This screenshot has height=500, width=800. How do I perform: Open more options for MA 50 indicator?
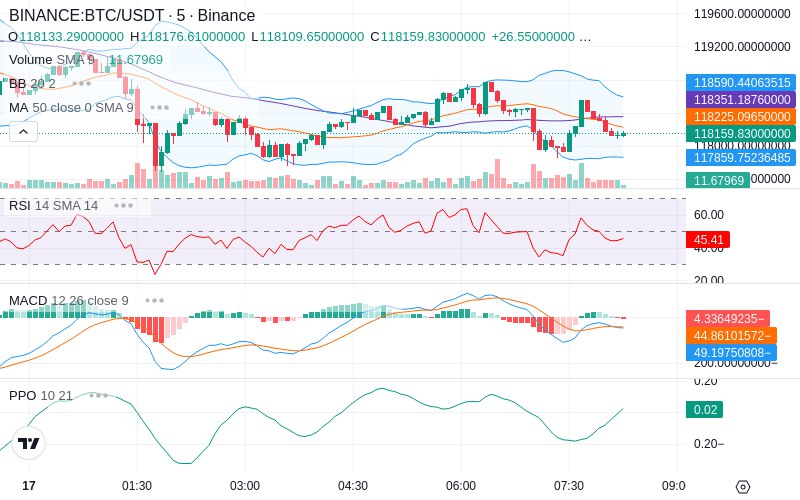click(x=160, y=108)
